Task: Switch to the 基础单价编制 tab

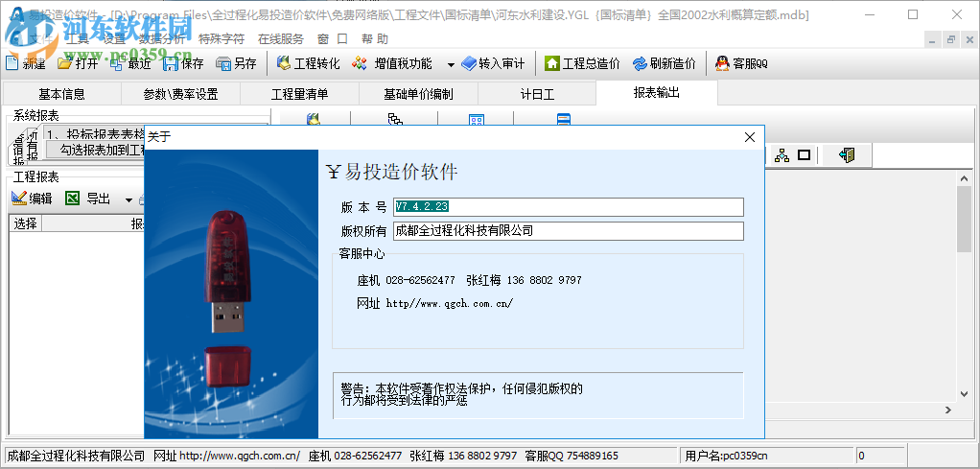Action: (x=418, y=94)
